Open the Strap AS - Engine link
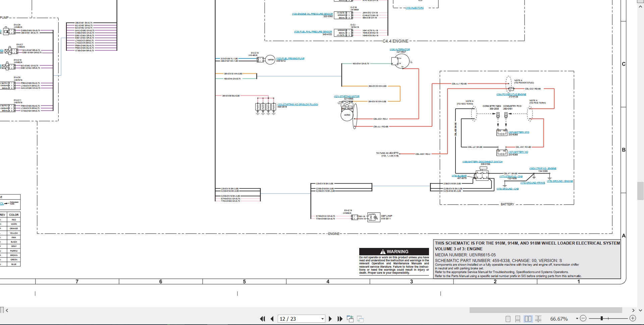The height and width of the screenshot is (325, 644). pos(543,169)
